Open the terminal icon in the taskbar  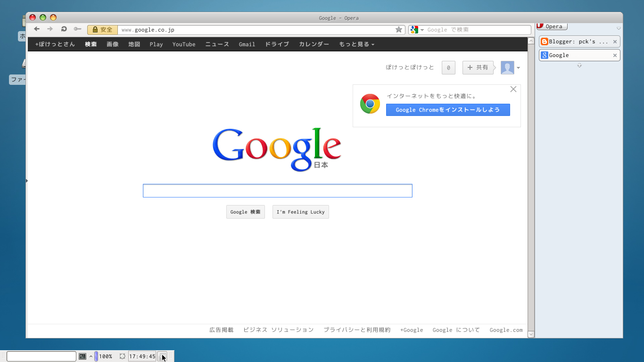coord(83,356)
